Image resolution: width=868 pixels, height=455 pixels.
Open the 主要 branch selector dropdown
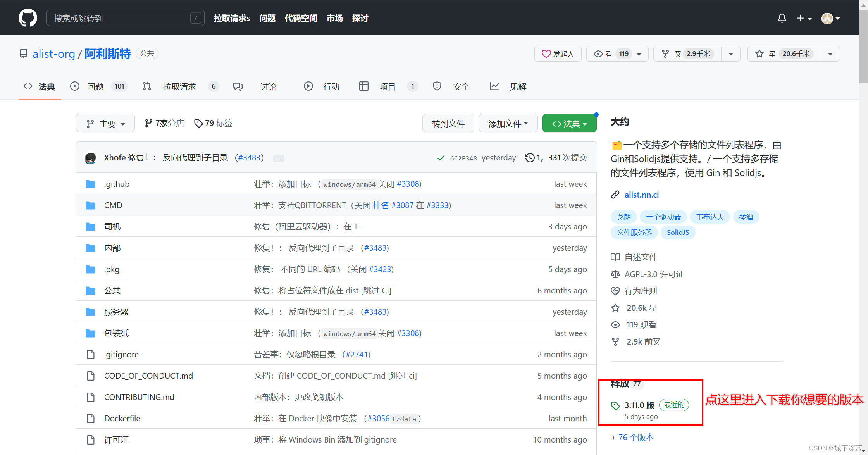[105, 123]
